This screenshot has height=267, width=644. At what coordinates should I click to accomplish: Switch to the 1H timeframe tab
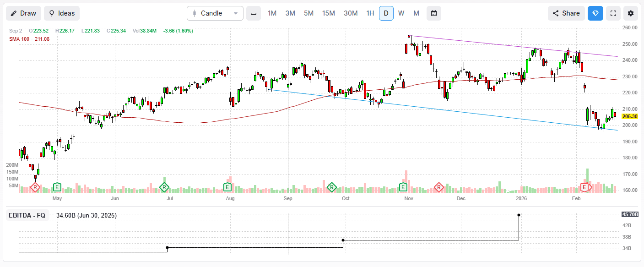(369, 13)
